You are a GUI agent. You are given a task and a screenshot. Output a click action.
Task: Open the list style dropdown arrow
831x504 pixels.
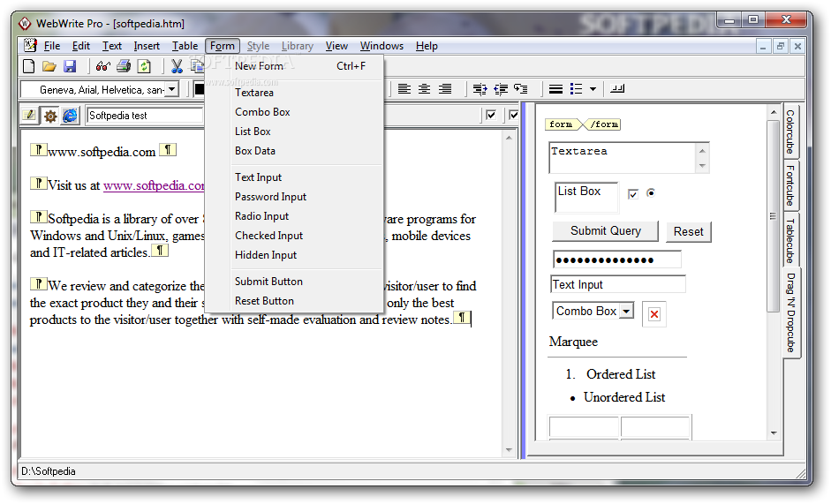593,89
